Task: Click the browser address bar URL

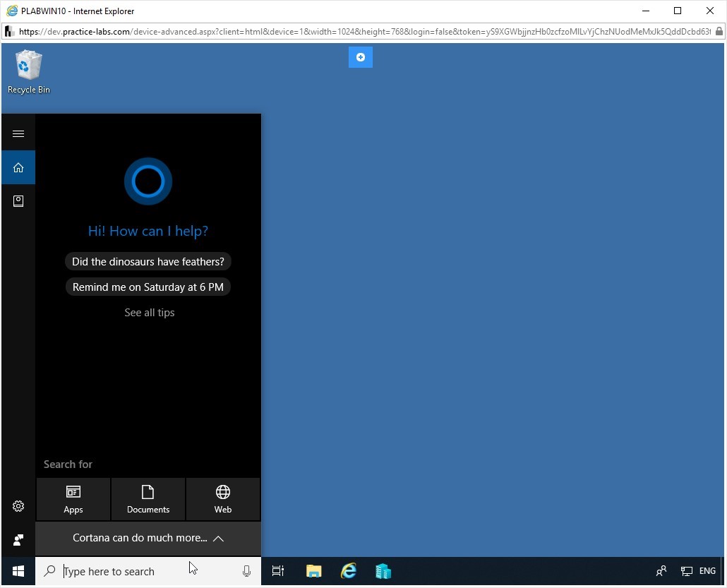Action: coord(364,32)
